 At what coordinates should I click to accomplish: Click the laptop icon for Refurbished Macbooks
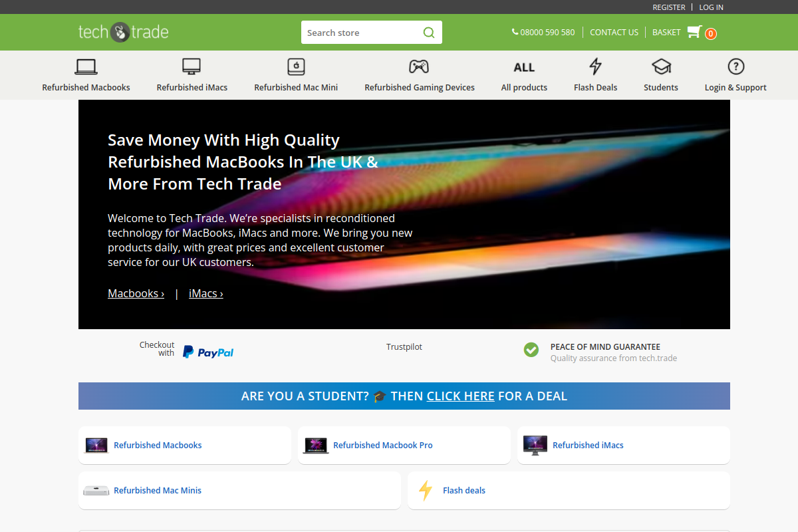pyautogui.click(x=86, y=66)
